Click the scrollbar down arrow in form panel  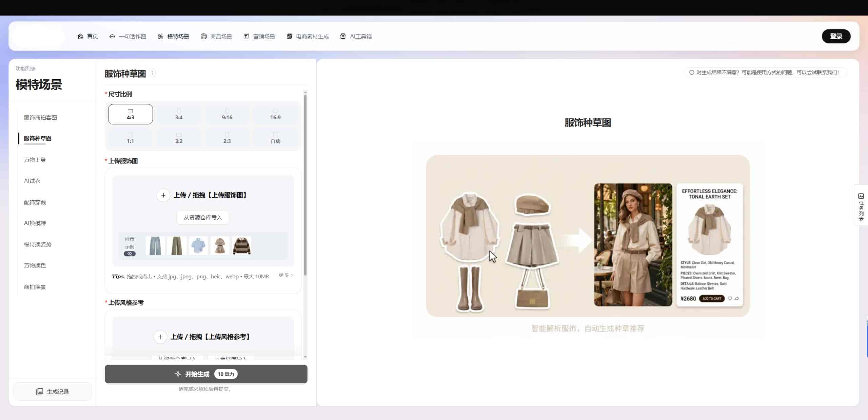pyautogui.click(x=305, y=357)
